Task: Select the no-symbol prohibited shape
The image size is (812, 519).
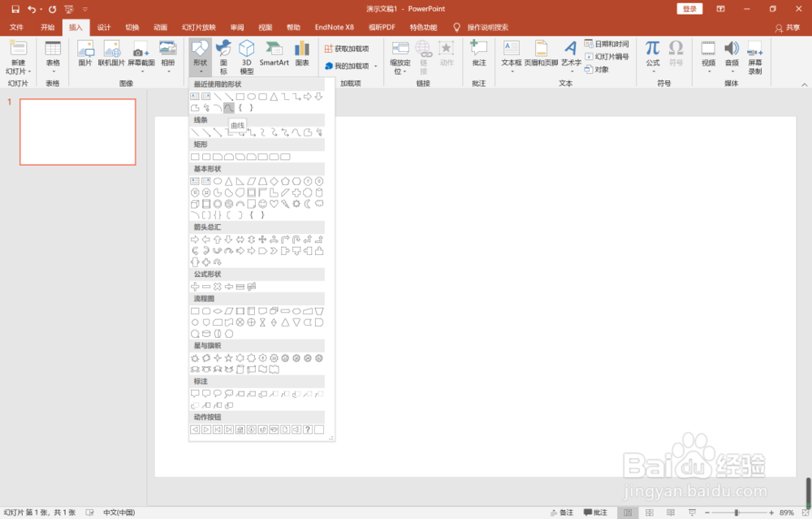Action: click(228, 204)
